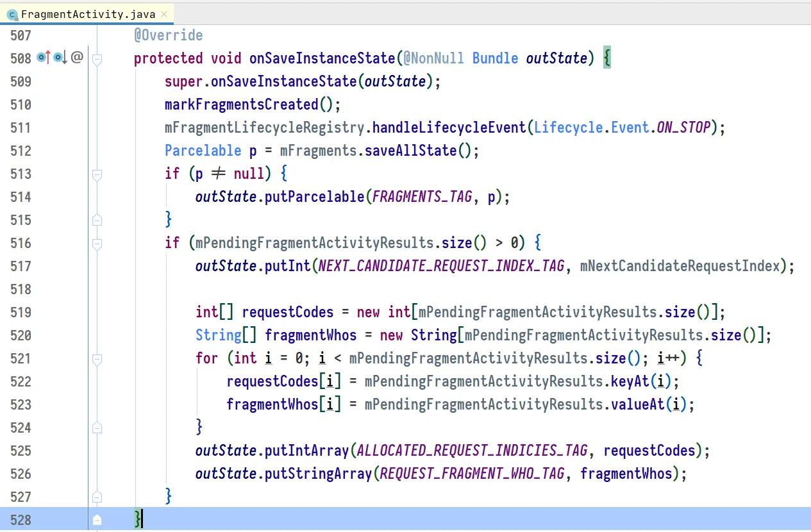This screenshot has height=532, width=811.
Task: Click line number 523 in the gutter
Action: click(21, 404)
